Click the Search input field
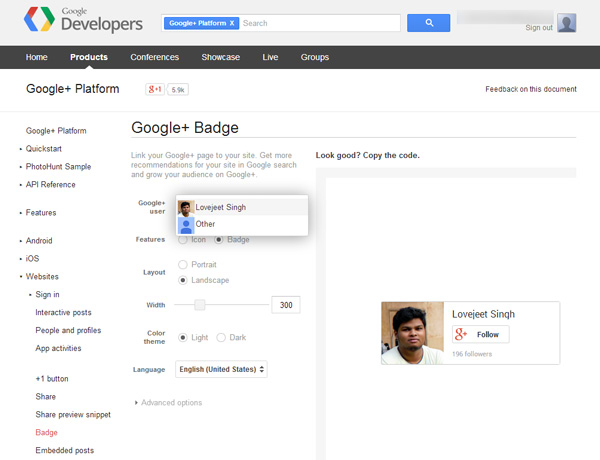This screenshot has height=460, width=600. (321, 23)
